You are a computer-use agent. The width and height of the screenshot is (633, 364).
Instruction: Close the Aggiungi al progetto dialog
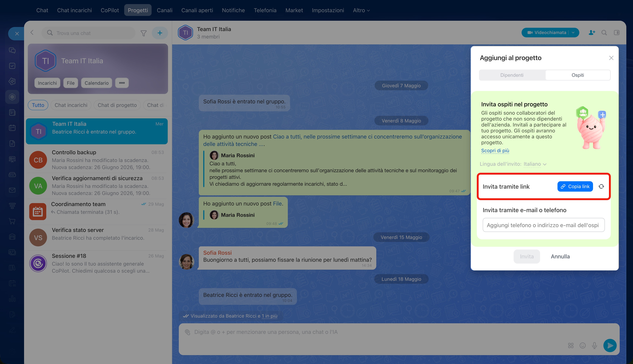coord(611,58)
